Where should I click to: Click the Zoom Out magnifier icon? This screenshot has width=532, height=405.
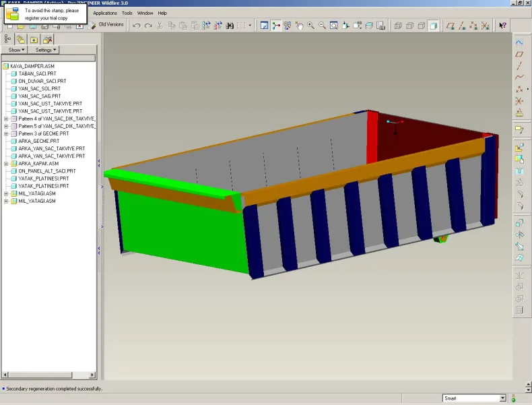(x=322, y=26)
